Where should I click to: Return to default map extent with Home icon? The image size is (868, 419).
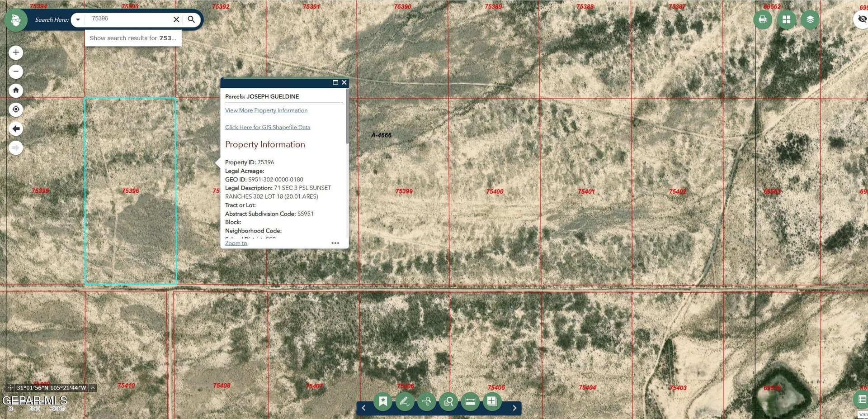point(16,90)
